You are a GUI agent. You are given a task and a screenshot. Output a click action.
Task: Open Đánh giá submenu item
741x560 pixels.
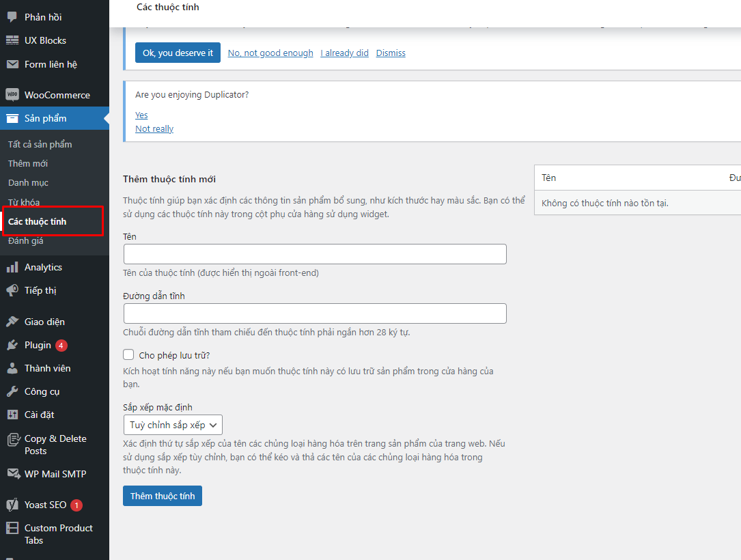[x=25, y=241]
